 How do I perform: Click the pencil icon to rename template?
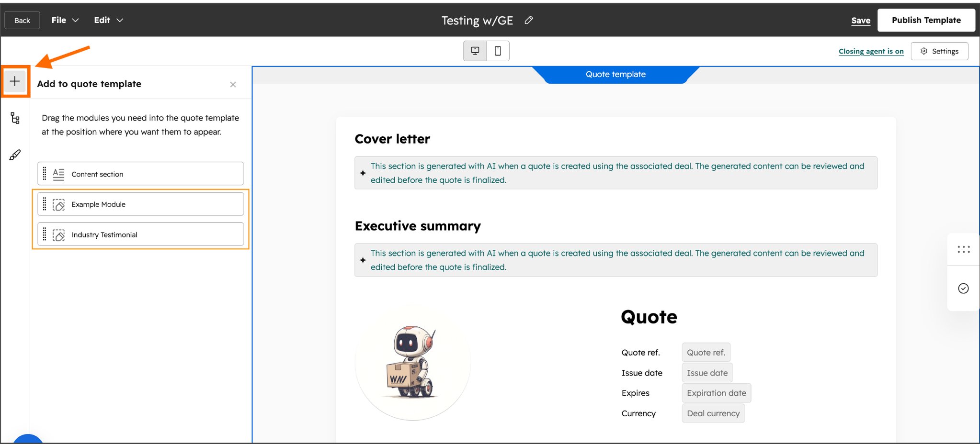(x=529, y=20)
